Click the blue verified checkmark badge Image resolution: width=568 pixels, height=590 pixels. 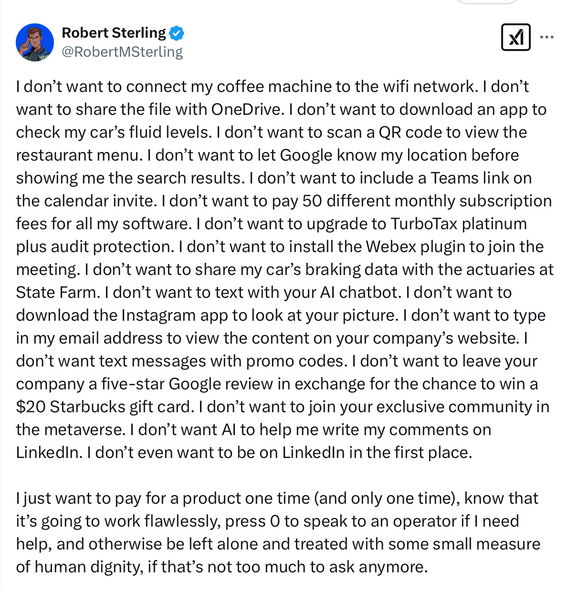tap(176, 33)
